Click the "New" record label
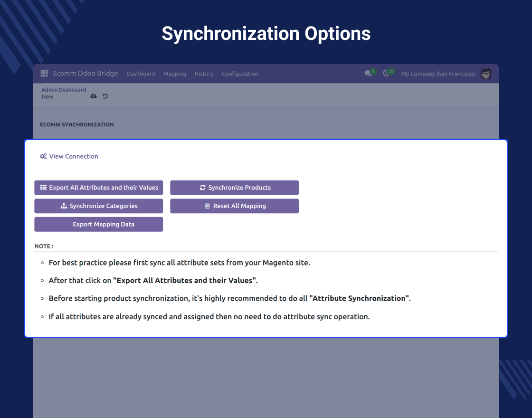532x418 pixels. pos(47,97)
